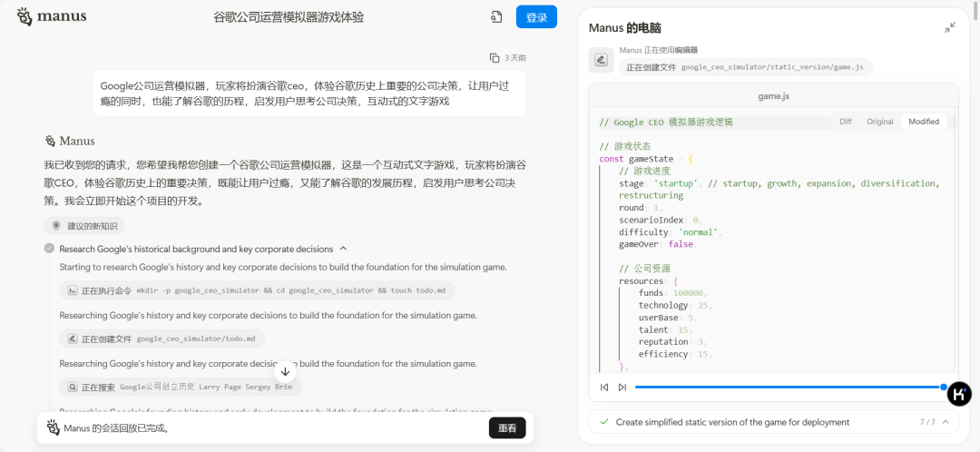Click the 建议的新知识 suggestion chip
Viewport: 980px width, 452px height.
84,226
